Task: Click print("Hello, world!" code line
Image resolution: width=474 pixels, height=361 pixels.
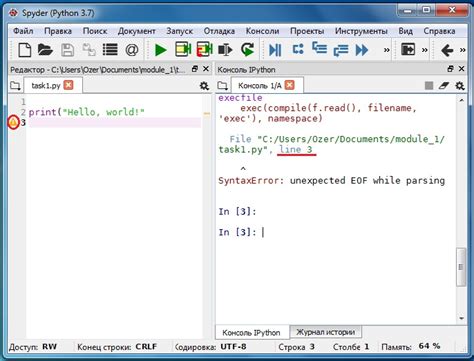Action: [x=87, y=112]
